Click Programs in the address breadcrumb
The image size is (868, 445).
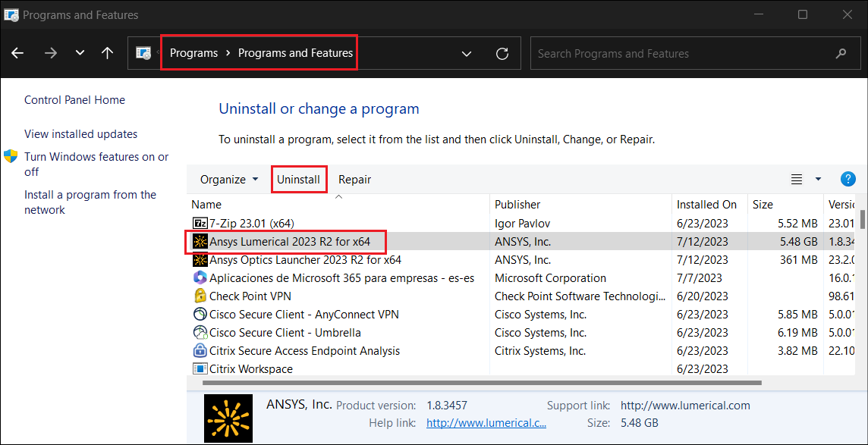pyautogui.click(x=193, y=54)
